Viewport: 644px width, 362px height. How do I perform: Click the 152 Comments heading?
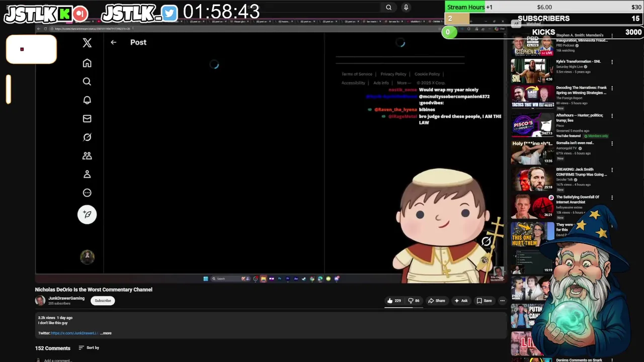click(x=52, y=348)
